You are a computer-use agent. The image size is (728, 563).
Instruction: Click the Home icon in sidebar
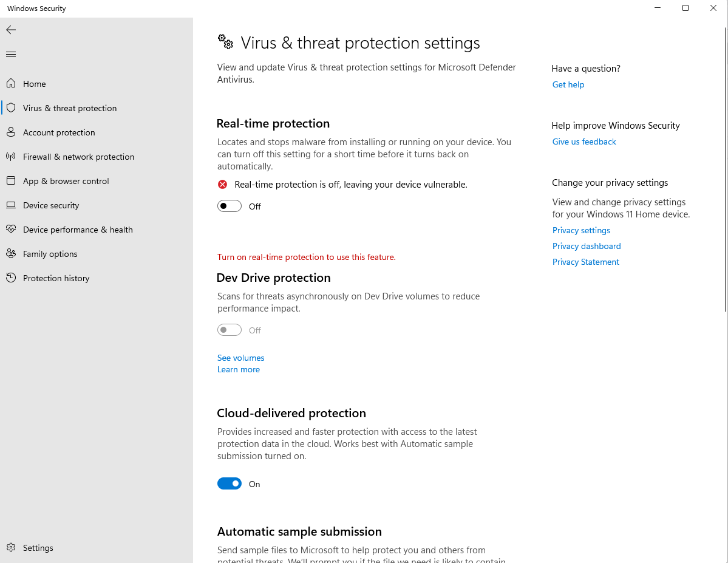(11, 84)
